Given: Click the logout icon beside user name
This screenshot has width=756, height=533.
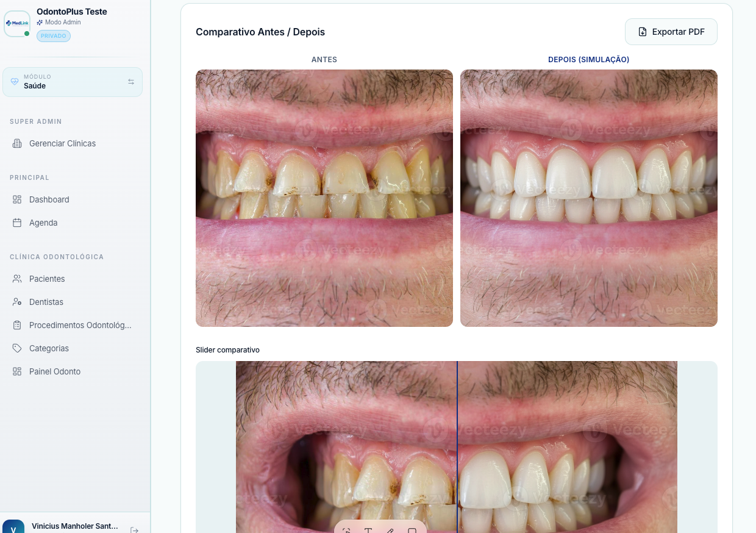Looking at the screenshot, I should coord(135,530).
